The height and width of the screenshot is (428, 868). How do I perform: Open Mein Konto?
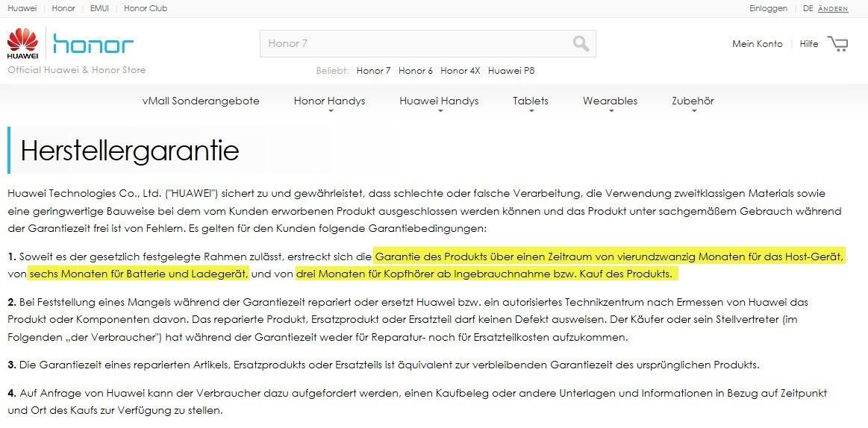[758, 44]
